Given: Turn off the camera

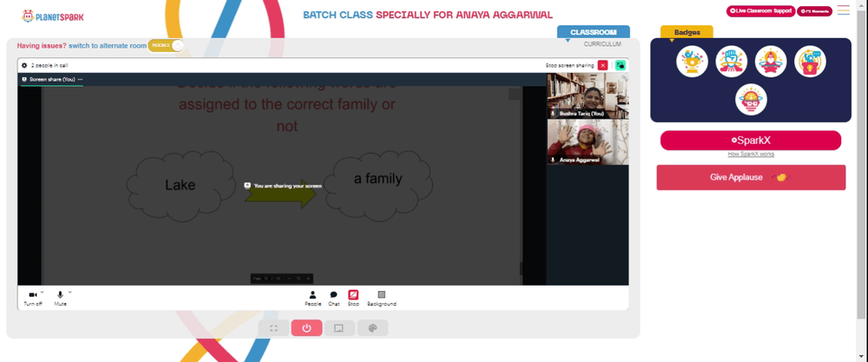Looking at the screenshot, I should coord(33,299).
